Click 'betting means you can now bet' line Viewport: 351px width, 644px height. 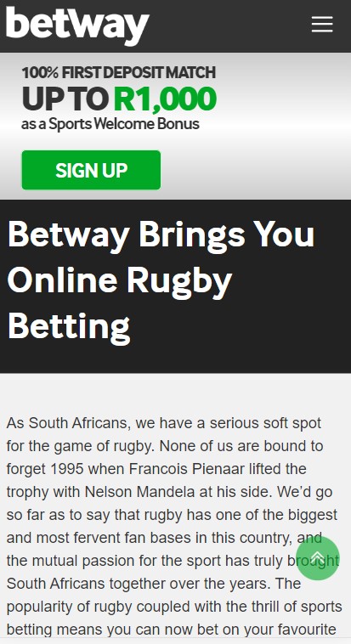[x=112, y=630]
